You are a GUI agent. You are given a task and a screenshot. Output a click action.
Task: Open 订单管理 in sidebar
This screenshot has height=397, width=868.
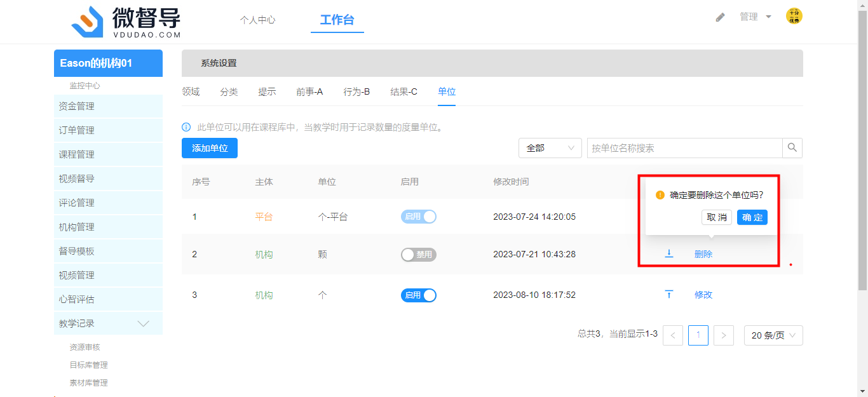(108, 130)
